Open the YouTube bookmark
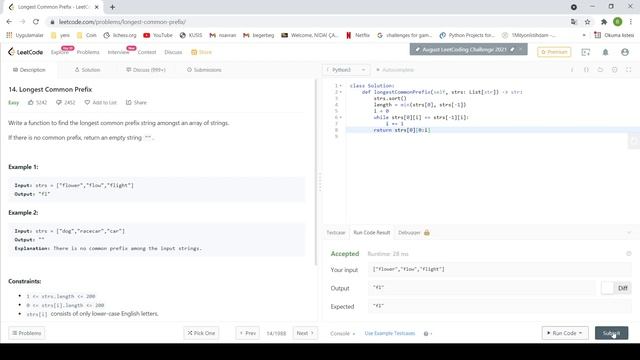Screen dimensions: 640x360 [158, 36]
